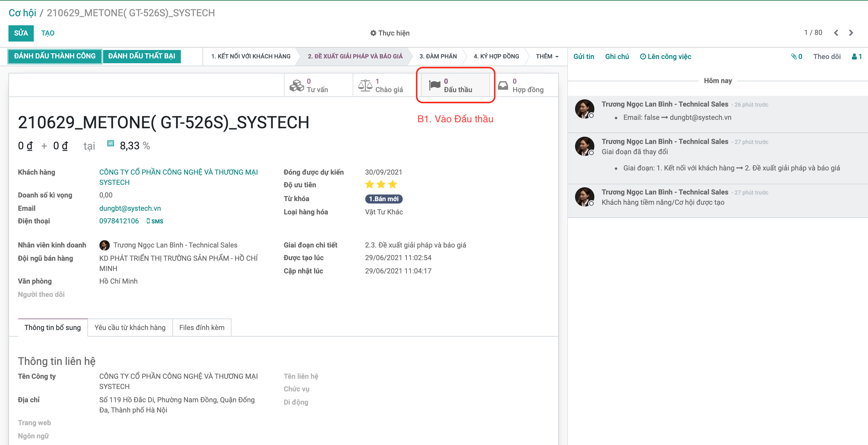Go to previous record arrow

[836, 33]
